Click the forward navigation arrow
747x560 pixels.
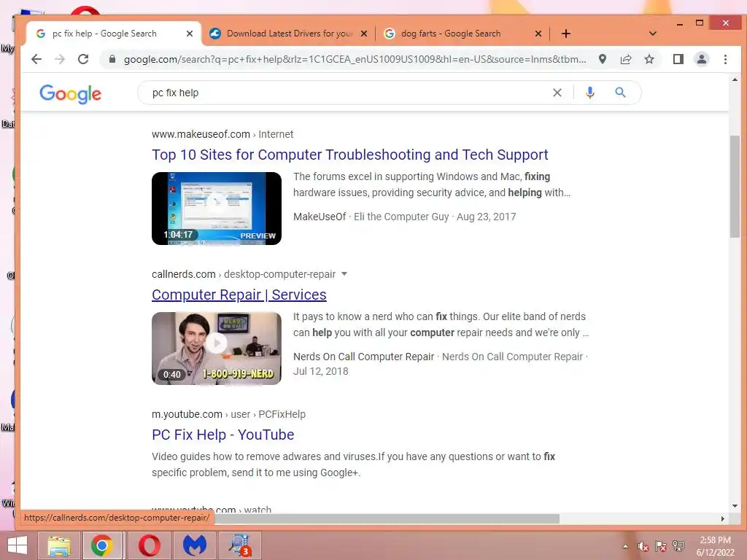[x=60, y=59]
